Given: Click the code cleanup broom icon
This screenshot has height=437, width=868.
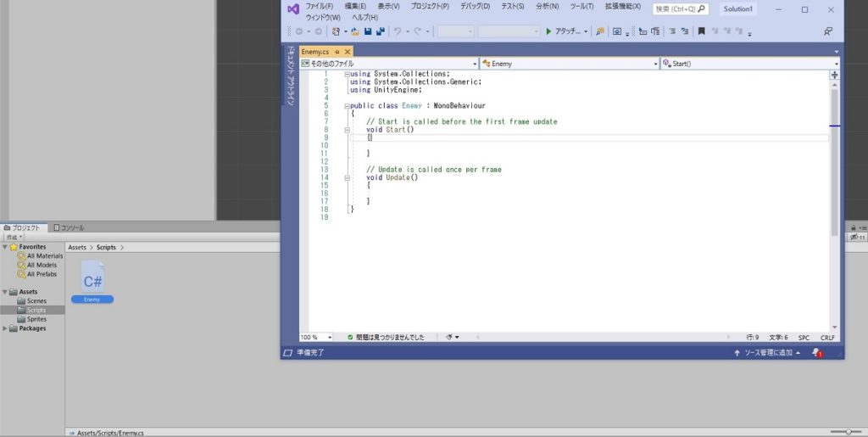Looking at the screenshot, I should point(449,337).
